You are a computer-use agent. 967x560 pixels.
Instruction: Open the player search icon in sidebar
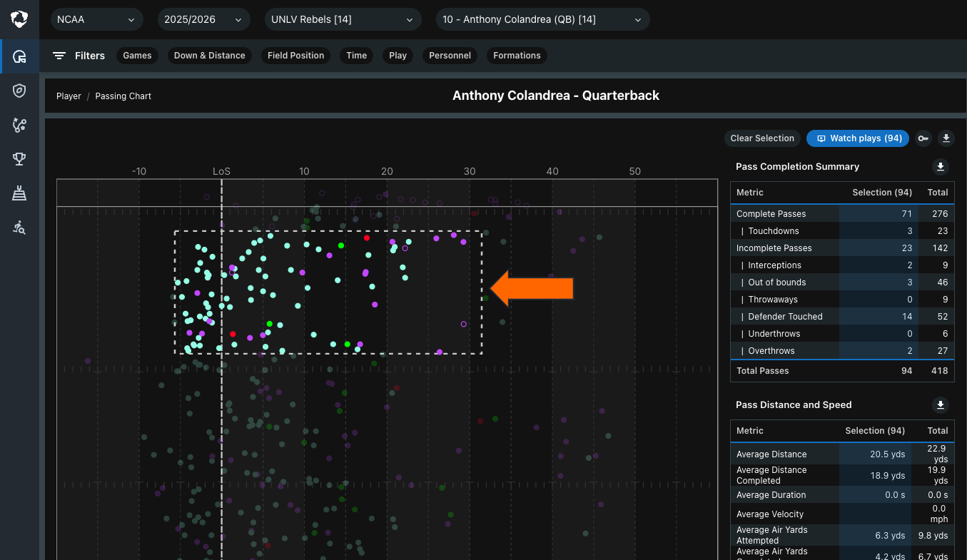click(x=19, y=228)
